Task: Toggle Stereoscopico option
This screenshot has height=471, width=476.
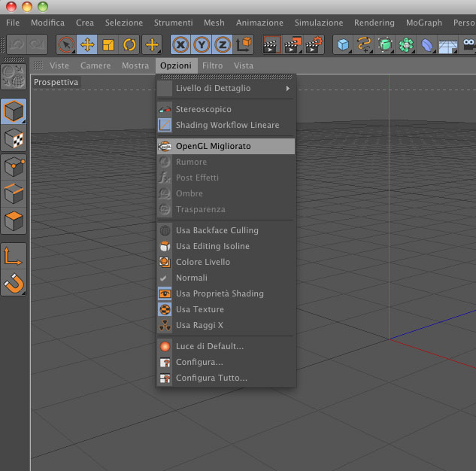Action: pyautogui.click(x=226, y=109)
